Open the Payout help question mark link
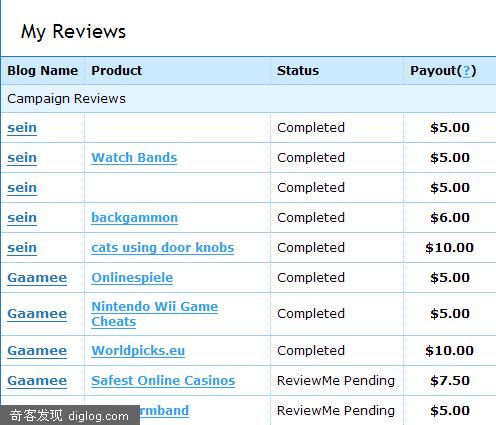Viewport: 496px width, 425px height. point(466,71)
